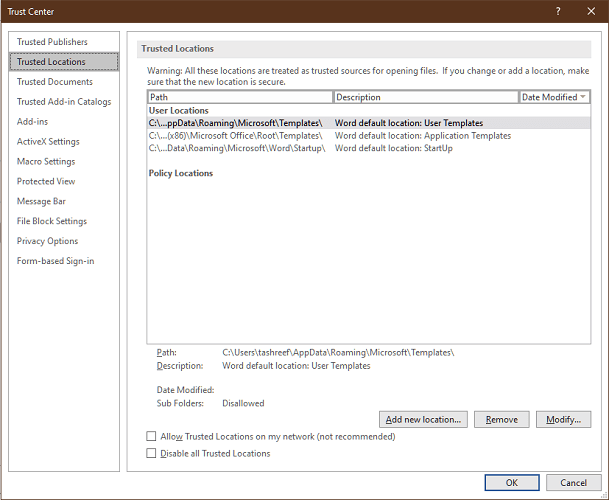Click the User Locations group heading
The width and height of the screenshot is (609, 500).
coord(179,110)
